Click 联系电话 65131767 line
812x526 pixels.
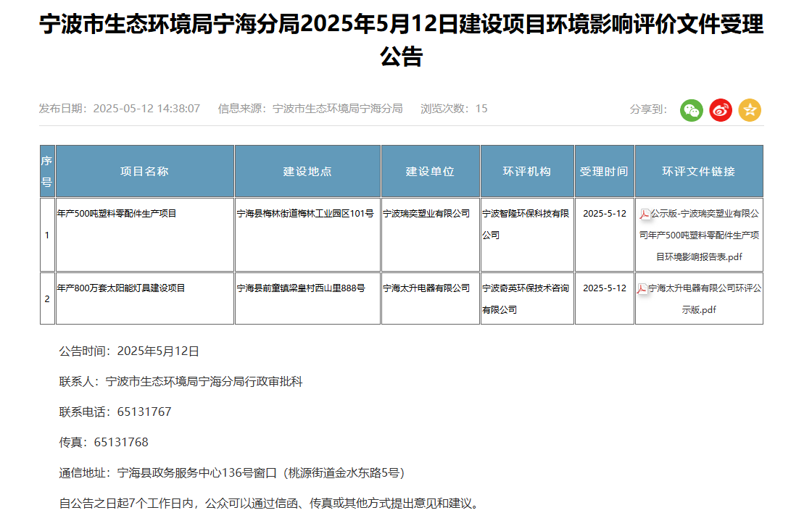point(115,412)
